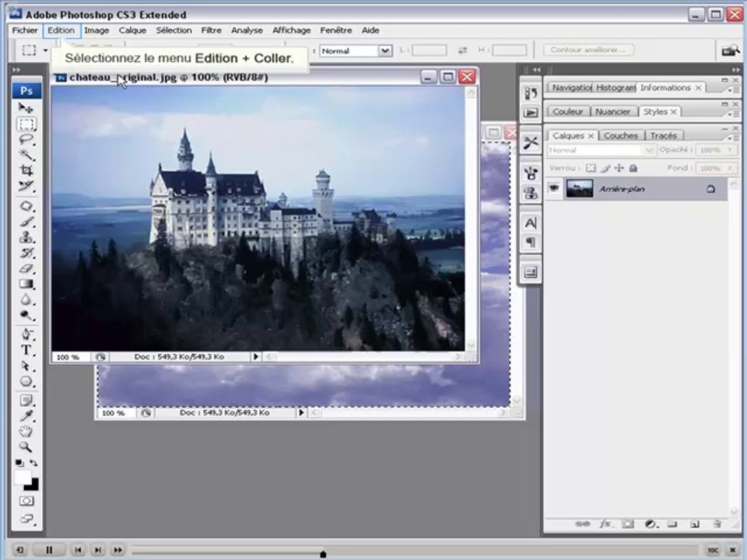
Task: Toggle lock image pixels brush icon
Action: pyautogui.click(x=605, y=168)
